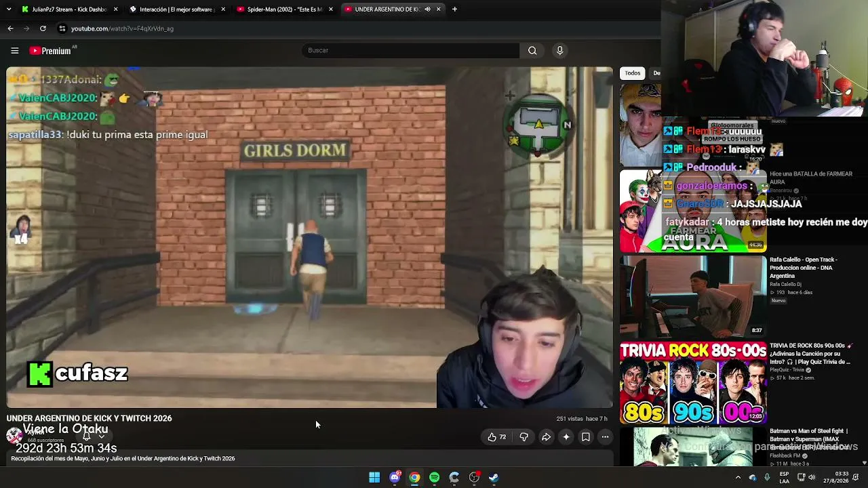Switch to Interacción software tab

point(175,9)
